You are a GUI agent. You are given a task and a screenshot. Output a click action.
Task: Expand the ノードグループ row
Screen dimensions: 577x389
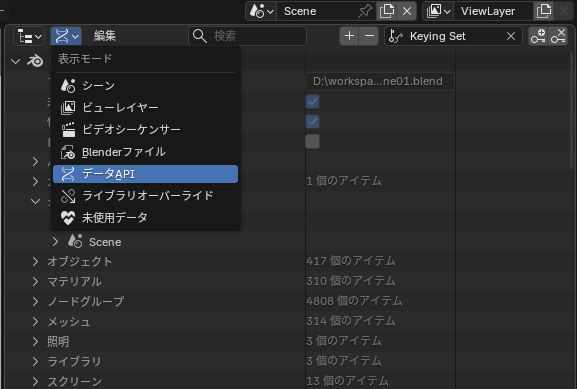coord(35,301)
